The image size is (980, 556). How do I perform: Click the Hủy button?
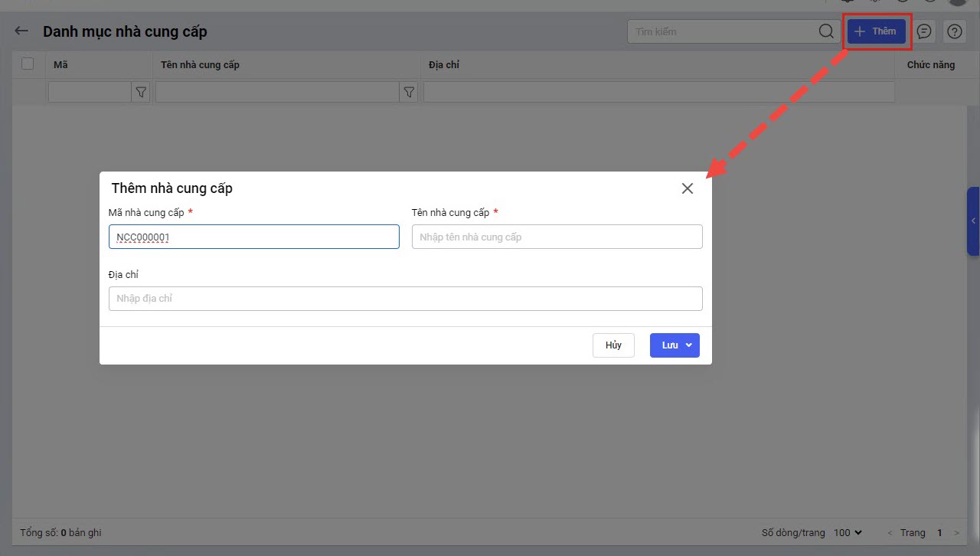coord(613,345)
